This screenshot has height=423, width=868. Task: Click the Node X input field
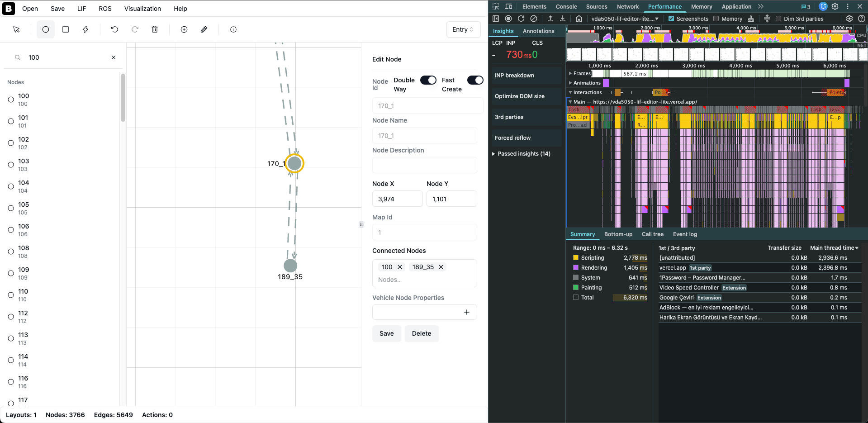click(397, 199)
